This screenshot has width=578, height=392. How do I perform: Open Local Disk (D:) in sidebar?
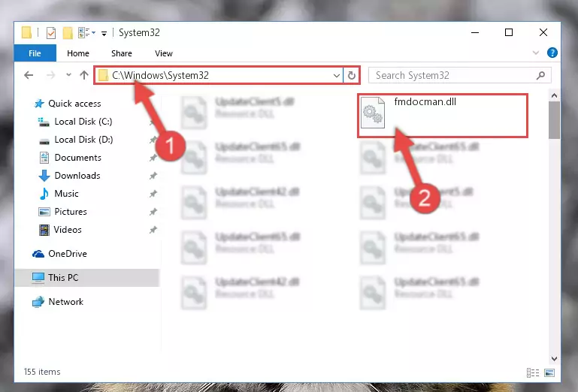tap(76, 140)
